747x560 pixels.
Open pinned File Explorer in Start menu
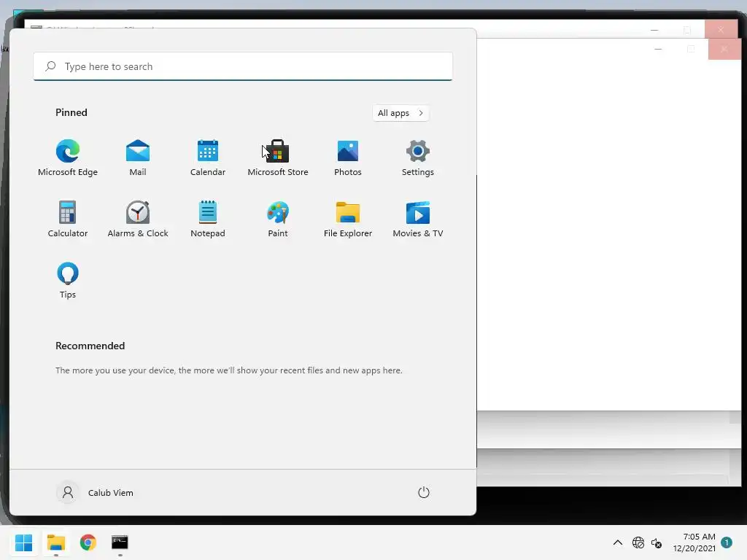tap(348, 219)
